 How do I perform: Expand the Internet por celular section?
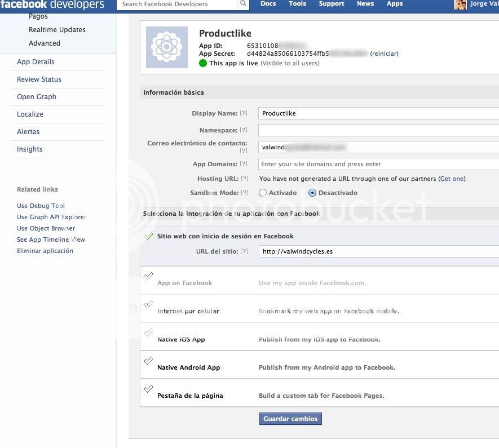pyautogui.click(x=188, y=311)
